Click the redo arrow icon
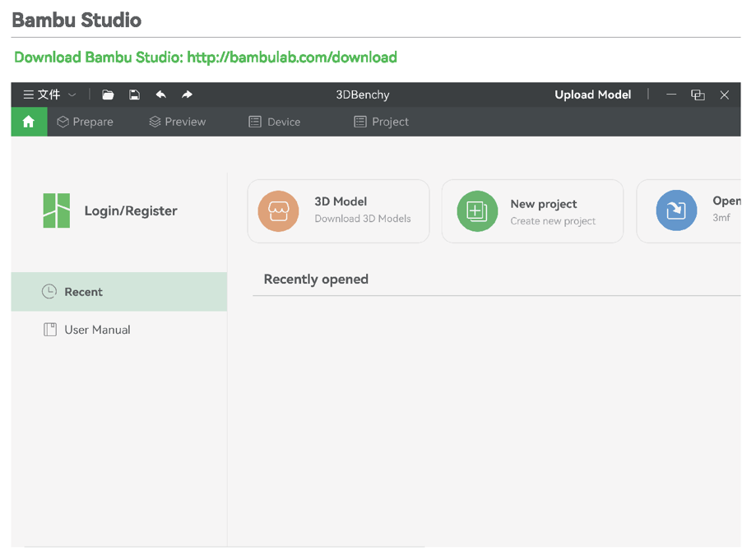Screen dimensions: 756x550 187,95
